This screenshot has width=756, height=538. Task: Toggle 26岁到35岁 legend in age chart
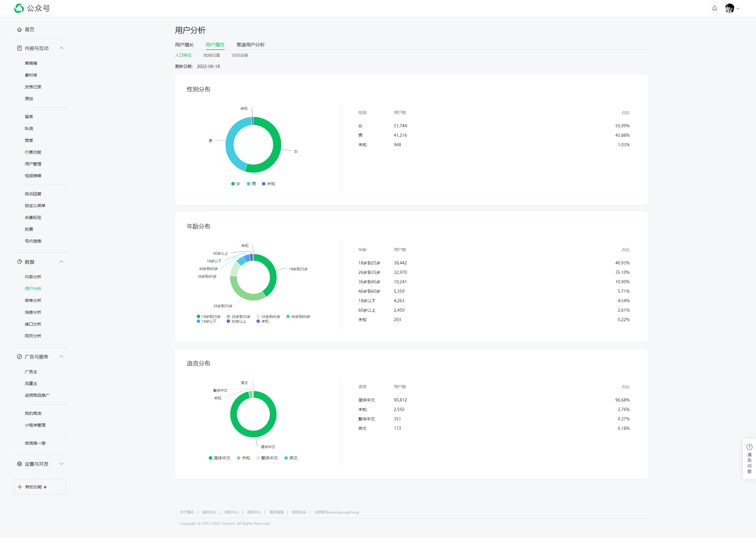click(238, 316)
